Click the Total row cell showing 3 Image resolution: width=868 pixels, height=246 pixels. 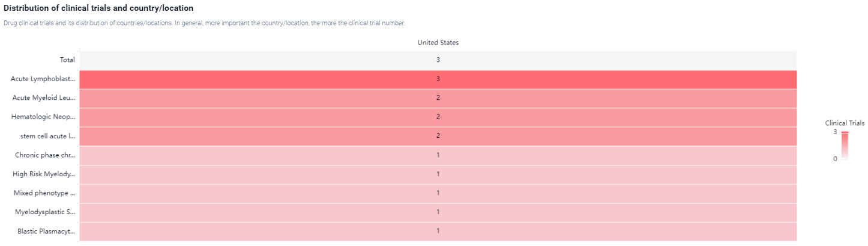point(438,60)
